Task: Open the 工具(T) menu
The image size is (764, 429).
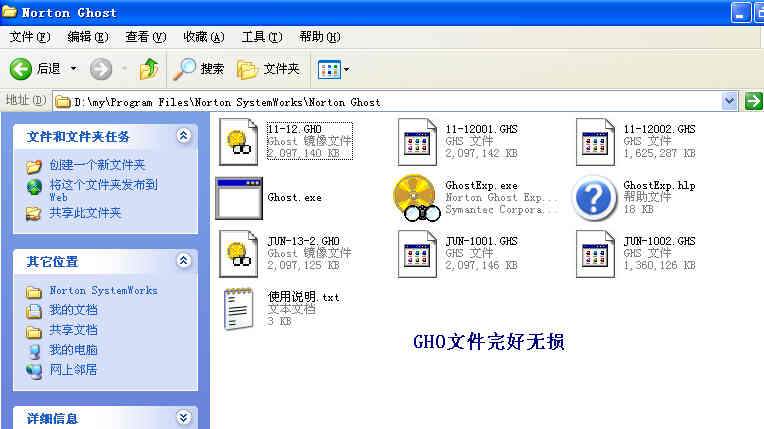Action: click(x=262, y=37)
